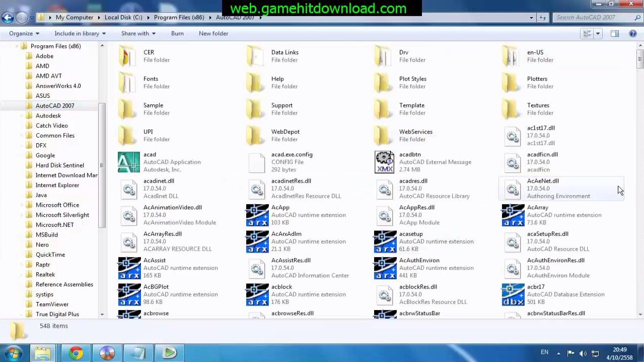The image size is (644, 362).
Task: Select the Data Links folder name
Action: click(284, 52)
